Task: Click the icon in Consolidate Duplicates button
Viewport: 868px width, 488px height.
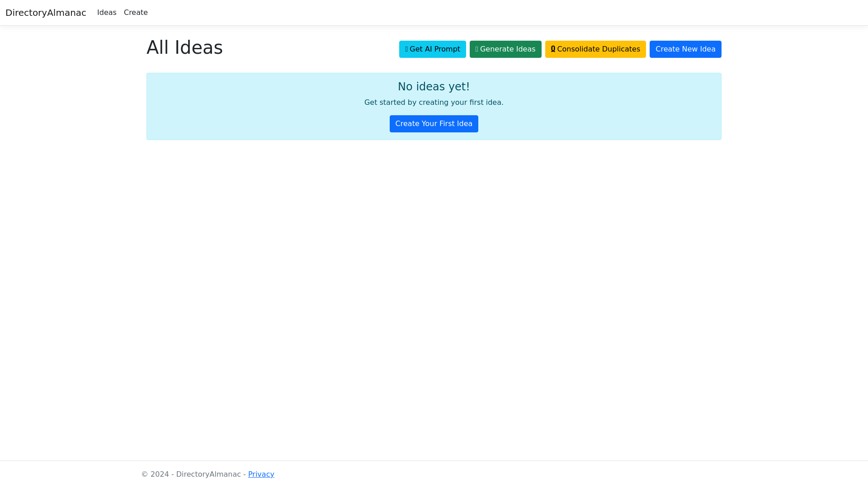Action: [x=553, y=49]
